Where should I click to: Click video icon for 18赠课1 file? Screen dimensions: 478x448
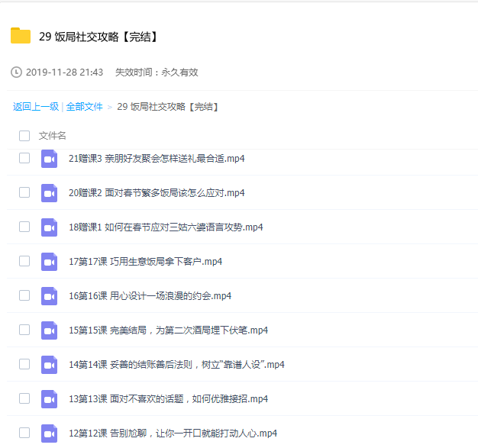(x=49, y=227)
